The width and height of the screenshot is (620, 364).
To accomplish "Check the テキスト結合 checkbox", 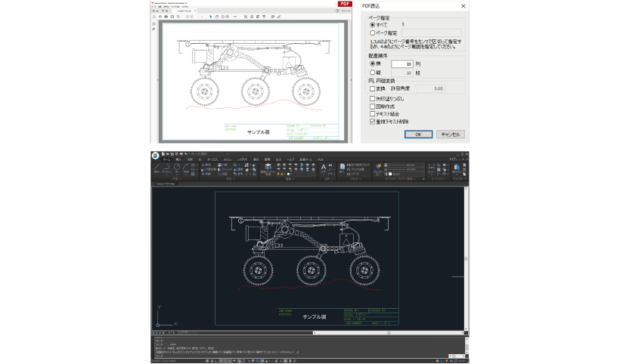I will tap(371, 113).
